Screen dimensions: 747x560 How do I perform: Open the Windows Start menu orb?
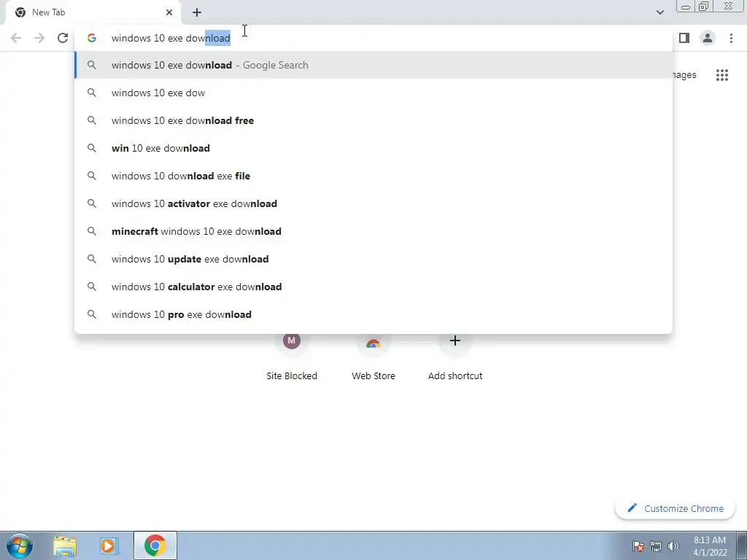click(x=20, y=545)
